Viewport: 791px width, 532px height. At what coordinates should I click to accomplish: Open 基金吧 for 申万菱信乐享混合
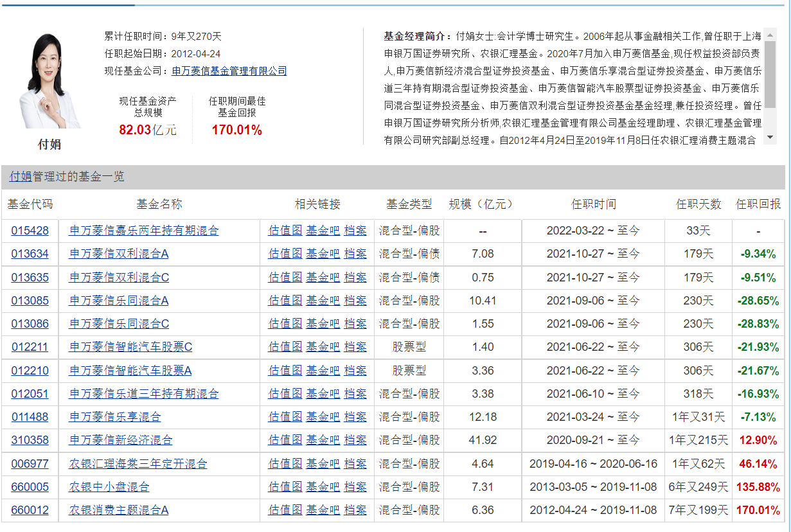pyautogui.click(x=323, y=417)
